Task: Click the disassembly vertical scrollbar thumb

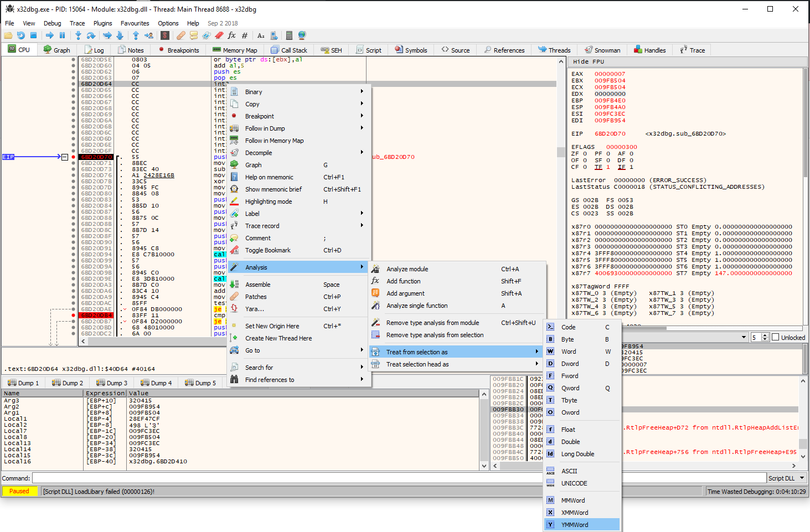Action: click(561, 152)
